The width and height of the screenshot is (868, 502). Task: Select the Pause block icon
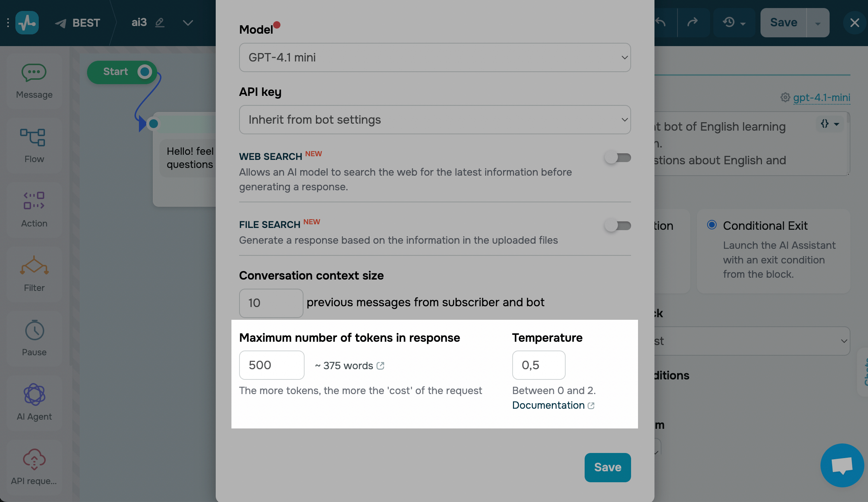coord(34,330)
